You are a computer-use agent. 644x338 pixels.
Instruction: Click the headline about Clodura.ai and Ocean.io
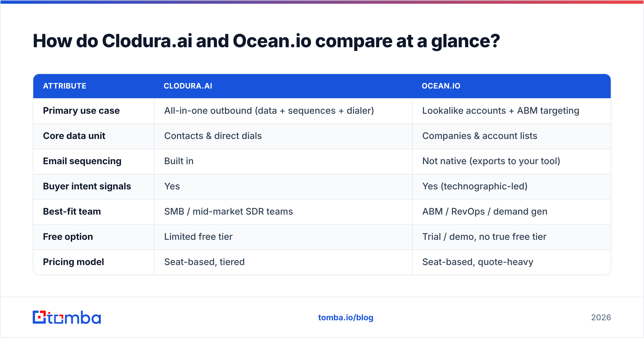click(266, 41)
